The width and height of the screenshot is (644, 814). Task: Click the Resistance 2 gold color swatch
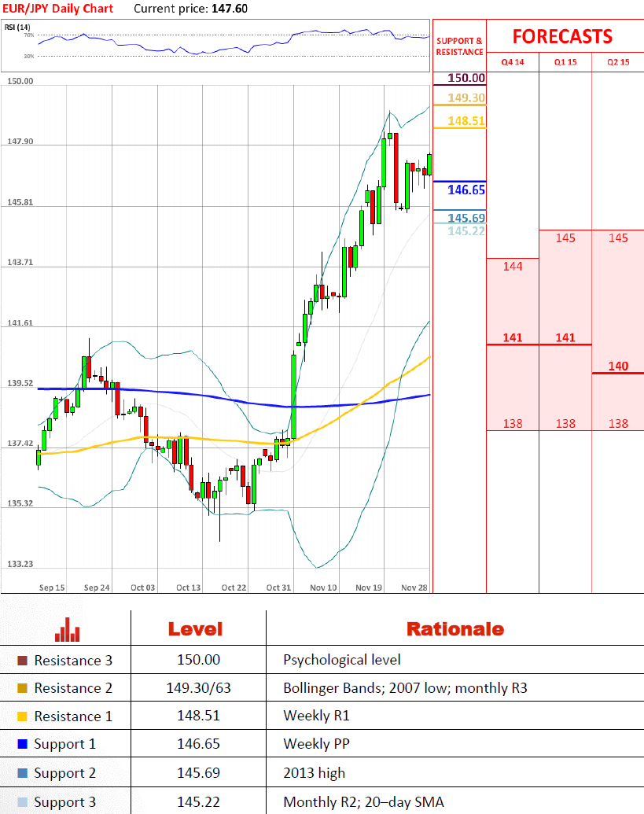click(22, 688)
